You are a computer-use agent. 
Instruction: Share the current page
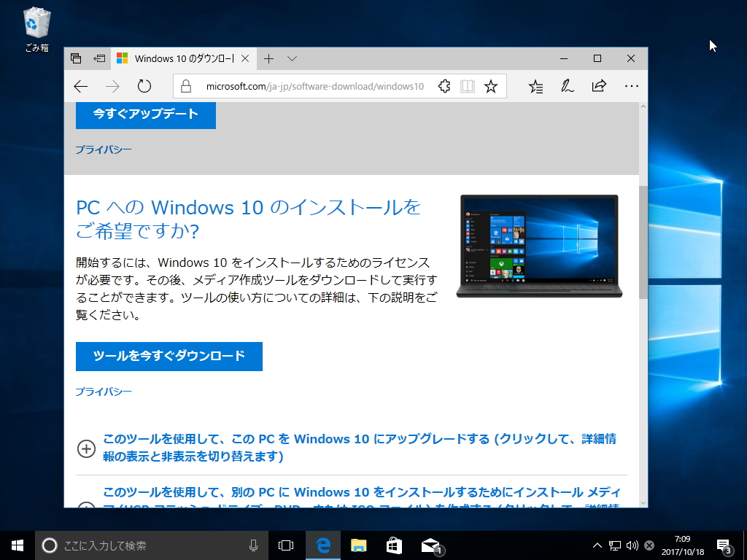(x=598, y=85)
